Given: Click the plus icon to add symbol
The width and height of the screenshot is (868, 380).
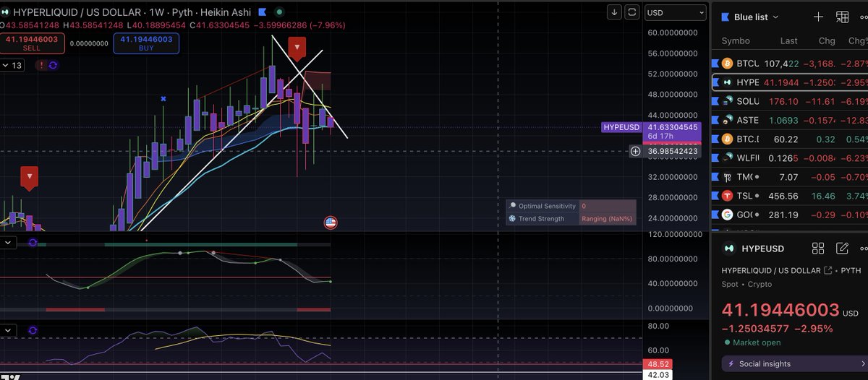Looking at the screenshot, I should pos(818,17).
